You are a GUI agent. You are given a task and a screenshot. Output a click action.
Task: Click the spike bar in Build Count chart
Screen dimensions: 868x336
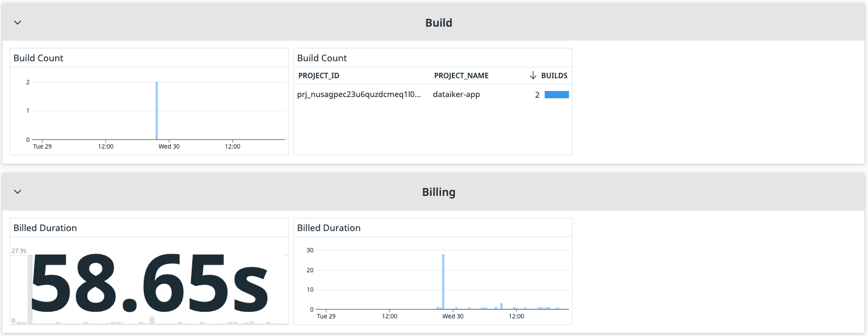pyautogui.click(x=156, y=111)
